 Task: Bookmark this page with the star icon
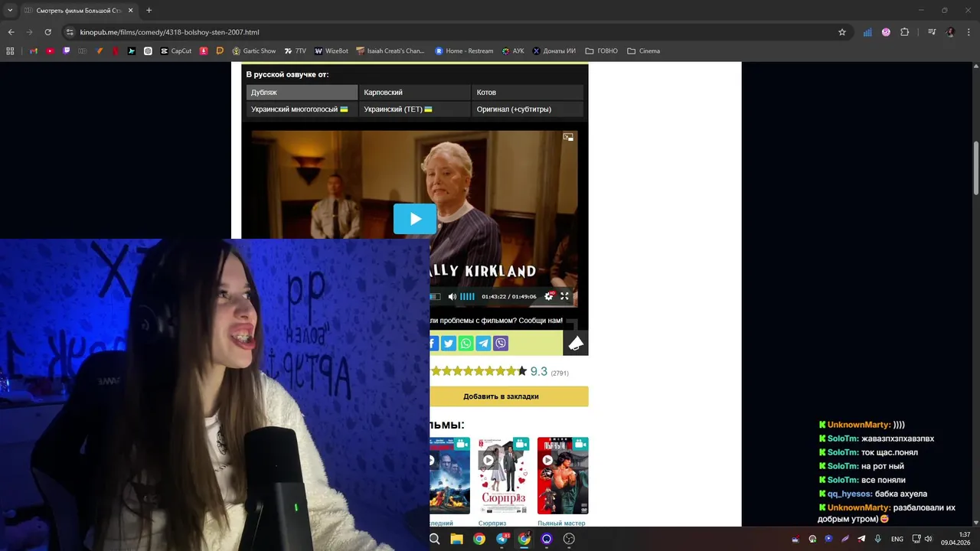point(842,32)
